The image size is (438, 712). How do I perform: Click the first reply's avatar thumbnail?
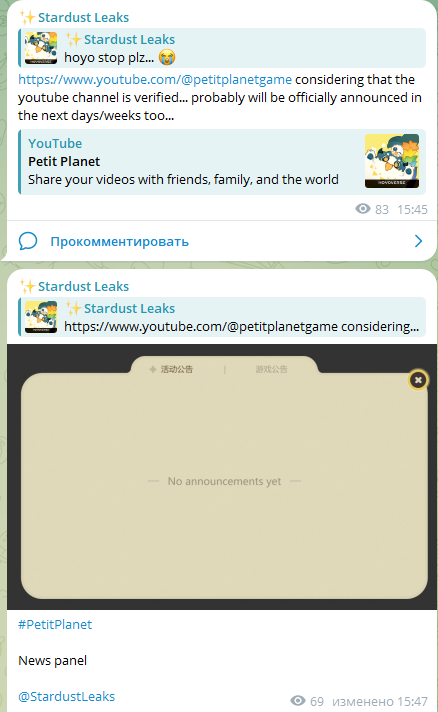click(41, 48)
